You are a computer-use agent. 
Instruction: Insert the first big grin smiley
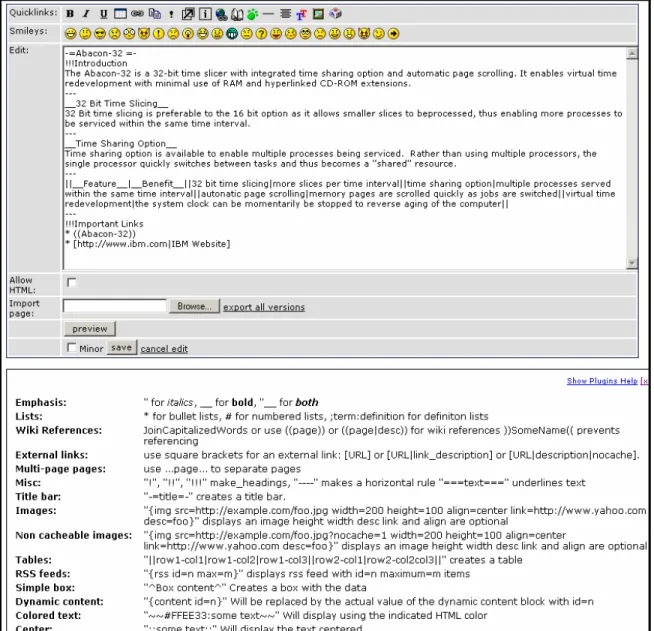pos(71,33)
